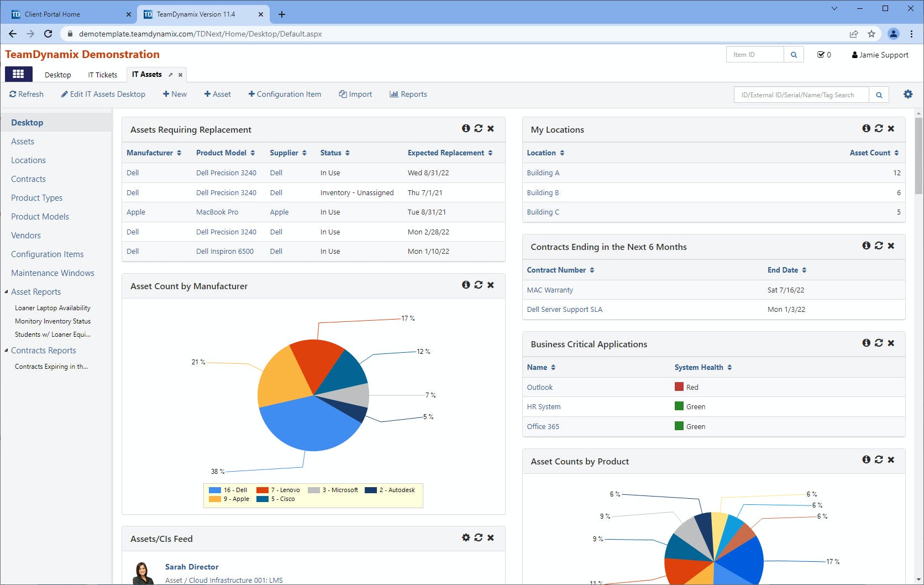Click the asset ID/Serial/Name search field
Viewport: 924px width, 585px height.
[x=801, y=95]
